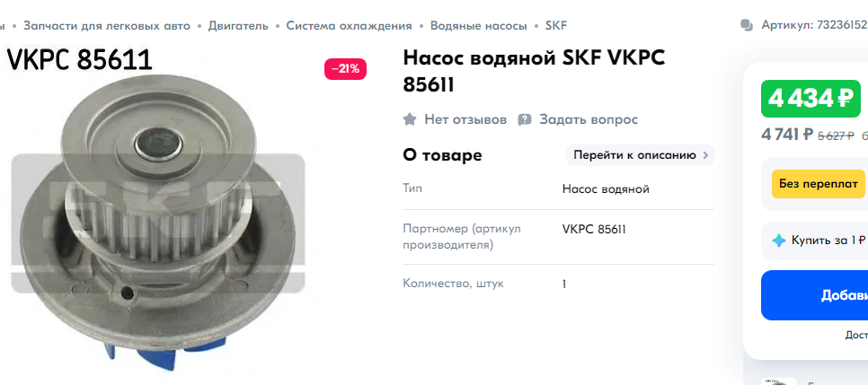Add item with the blue Добавить button

point(815,295)
